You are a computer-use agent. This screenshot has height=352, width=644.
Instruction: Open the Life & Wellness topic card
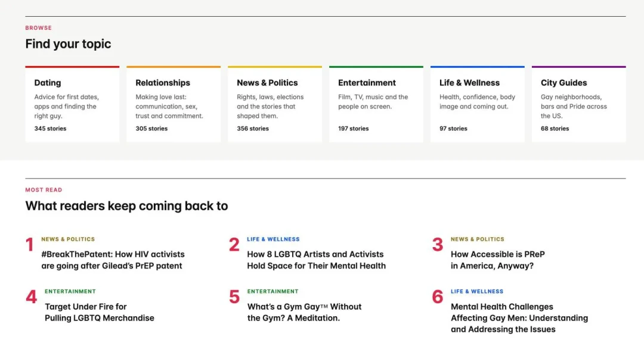[477, 104]
